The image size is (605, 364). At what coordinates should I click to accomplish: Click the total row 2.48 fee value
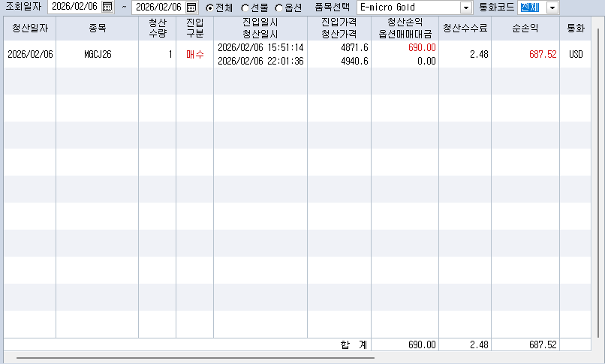coord(479,344)
